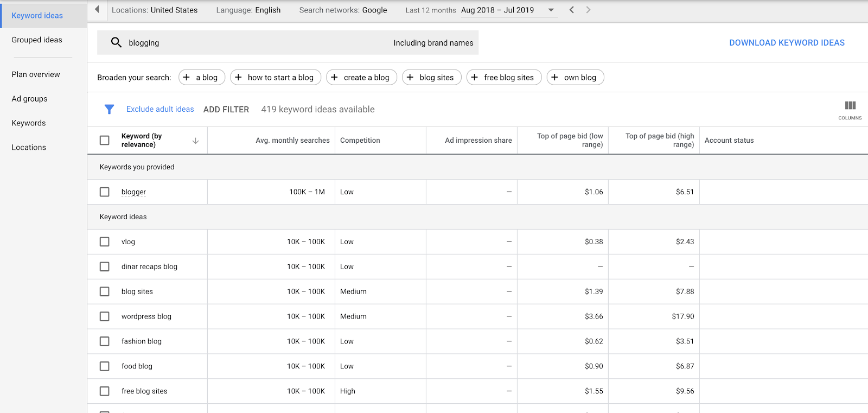The width and height of the screenshot is (868, 413).
Task: Collapse the left sidebar arrow
Action: tap(97, 9)
